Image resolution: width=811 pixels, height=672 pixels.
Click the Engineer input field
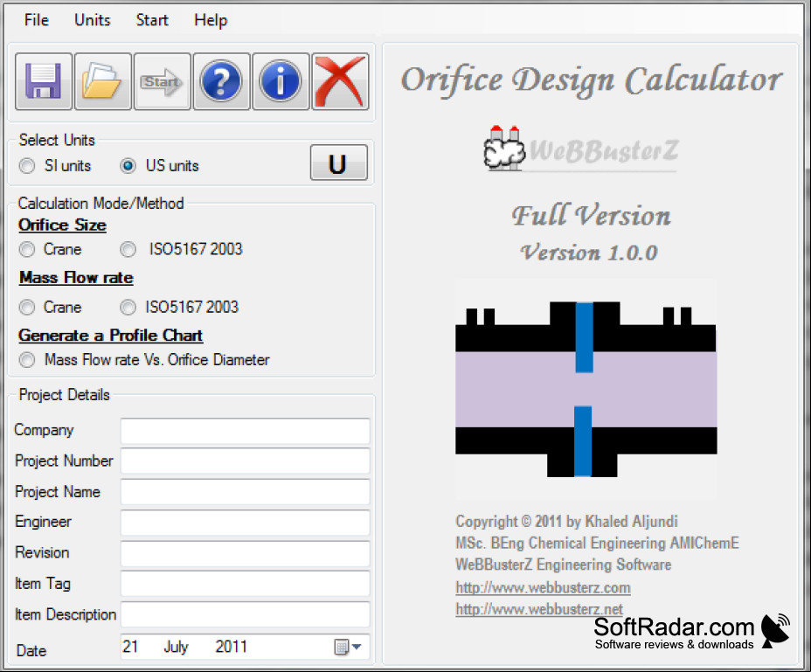[x=246, y=522]
